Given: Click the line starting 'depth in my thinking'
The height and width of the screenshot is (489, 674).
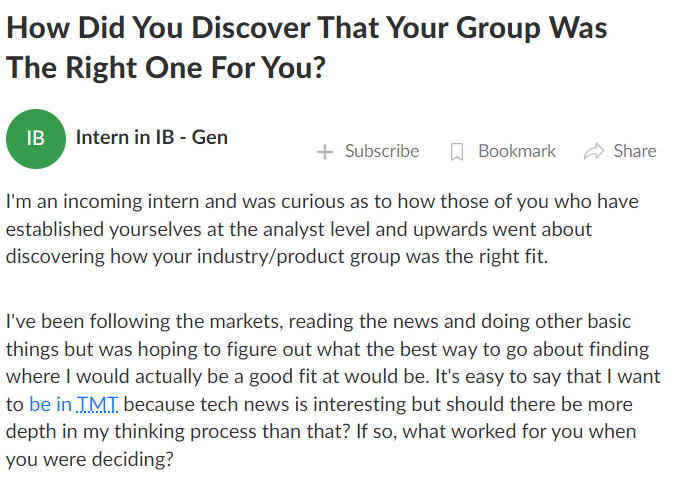Looking at the screenshot, I should coord(321,432).
